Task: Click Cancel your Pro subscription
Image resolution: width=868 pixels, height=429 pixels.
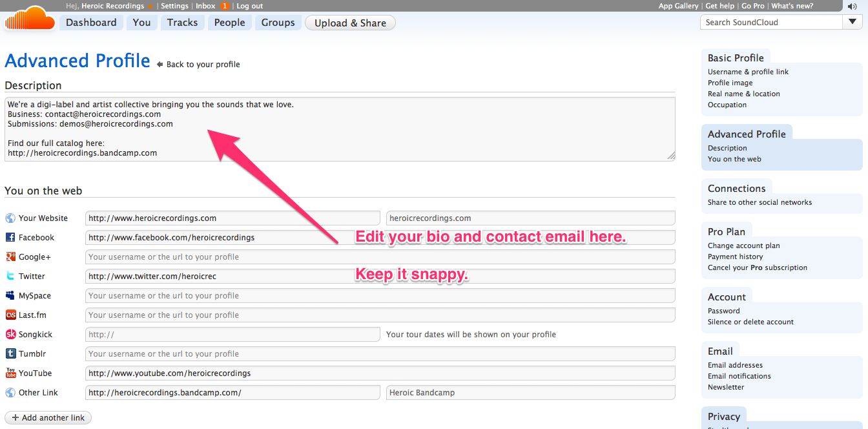Action: pos(758,267)
